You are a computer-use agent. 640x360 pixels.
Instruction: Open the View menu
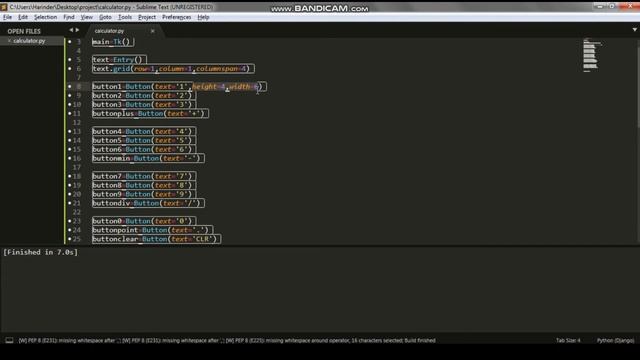tap(87, 17)
